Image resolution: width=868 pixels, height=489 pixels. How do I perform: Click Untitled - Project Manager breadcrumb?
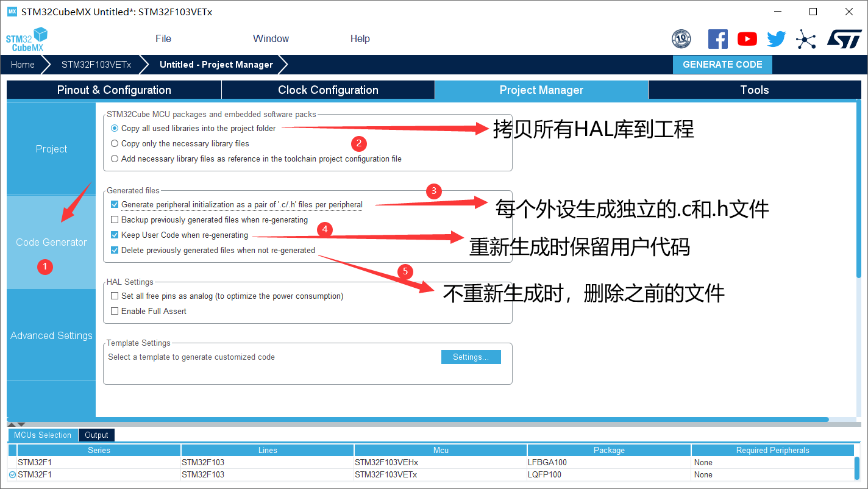216,65
